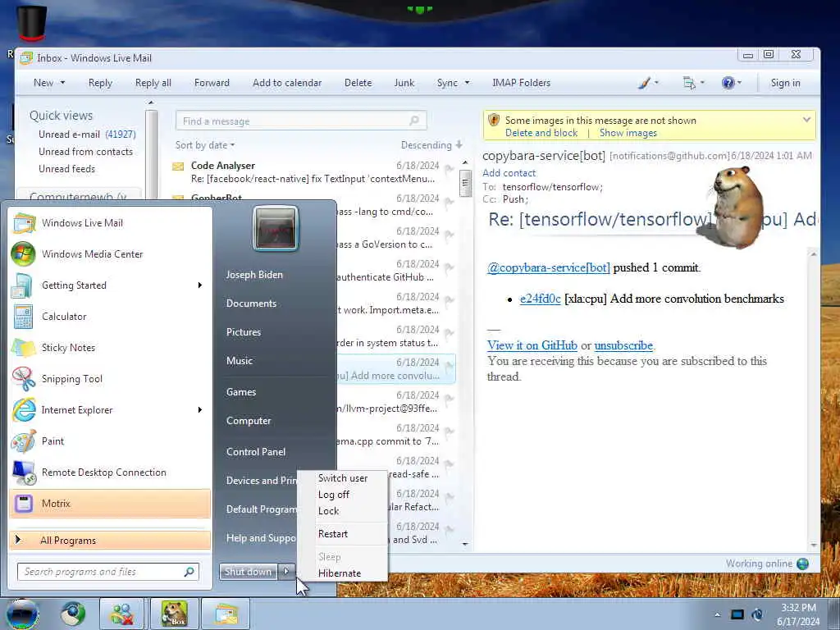Image resolution: width=840 pixels, height=630 pixels.
Task: Select Hibernate from the power menu
Action: (x=343, y=573)
